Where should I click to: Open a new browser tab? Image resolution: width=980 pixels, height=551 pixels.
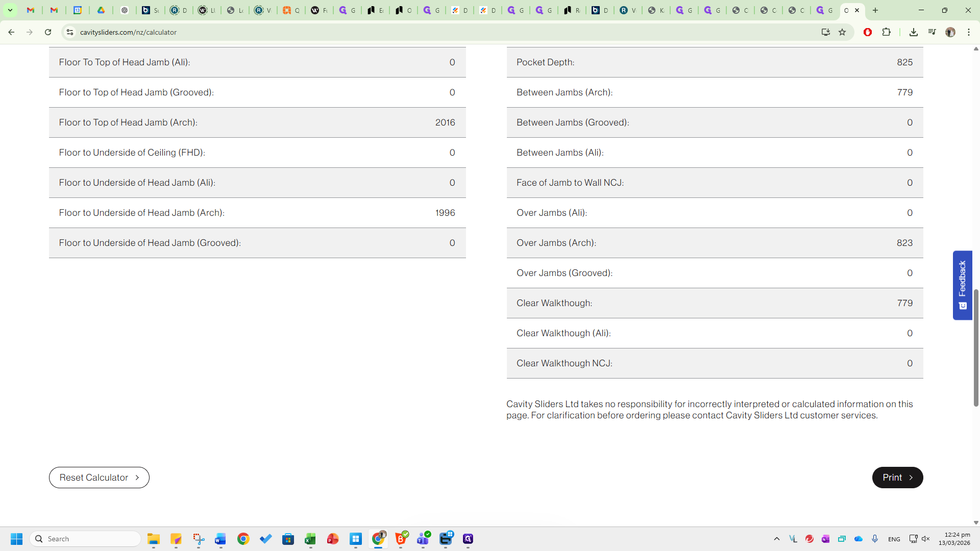point(875,10)
